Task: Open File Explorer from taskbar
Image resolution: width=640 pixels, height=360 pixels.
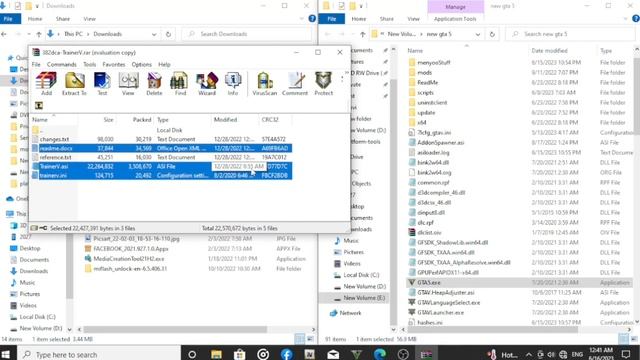Action: [216, 354]
